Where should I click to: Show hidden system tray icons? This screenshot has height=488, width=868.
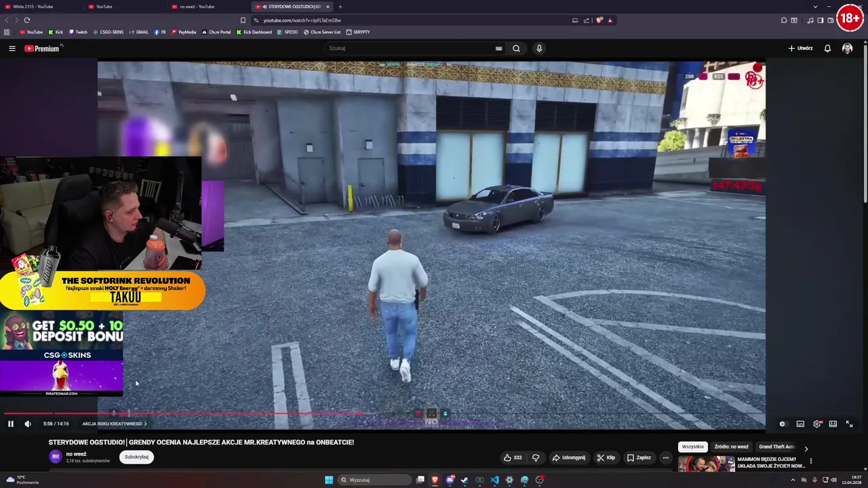click(793, 480)
